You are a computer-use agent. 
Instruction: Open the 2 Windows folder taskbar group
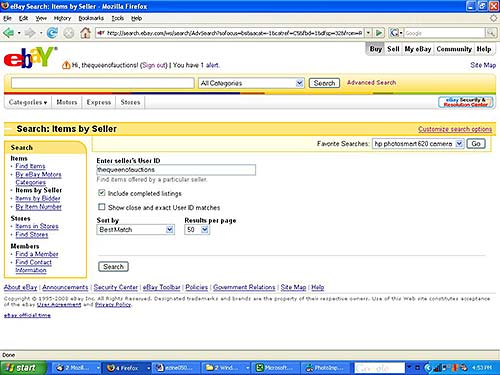point(225,368)
